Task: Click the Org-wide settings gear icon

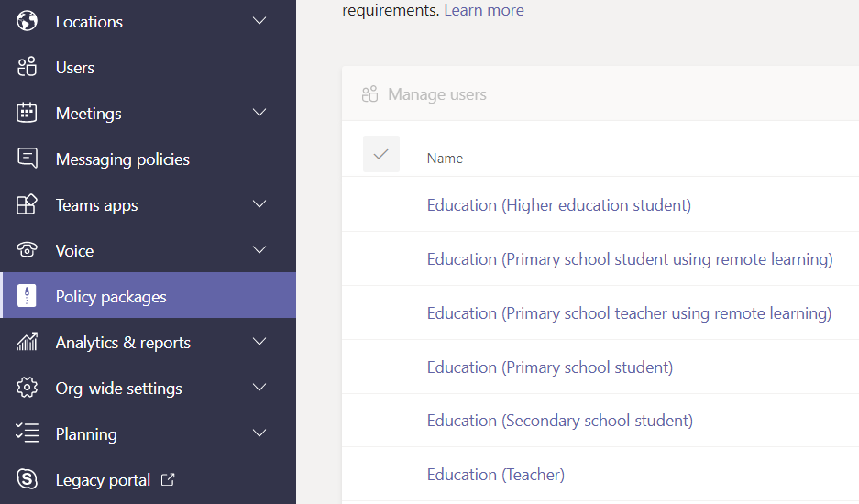Action: 28,388
